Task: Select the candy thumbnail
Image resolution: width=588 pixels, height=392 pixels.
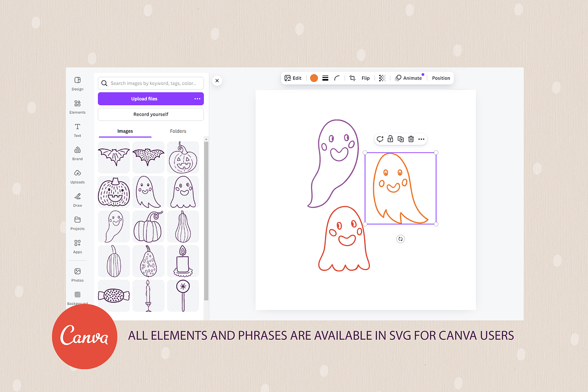Action: coord(114,295)
